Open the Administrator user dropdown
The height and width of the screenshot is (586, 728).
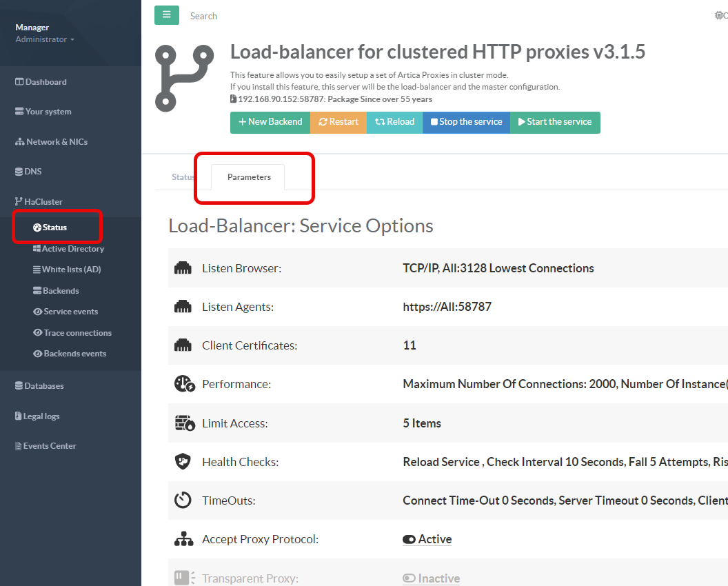tap(45, 39)
